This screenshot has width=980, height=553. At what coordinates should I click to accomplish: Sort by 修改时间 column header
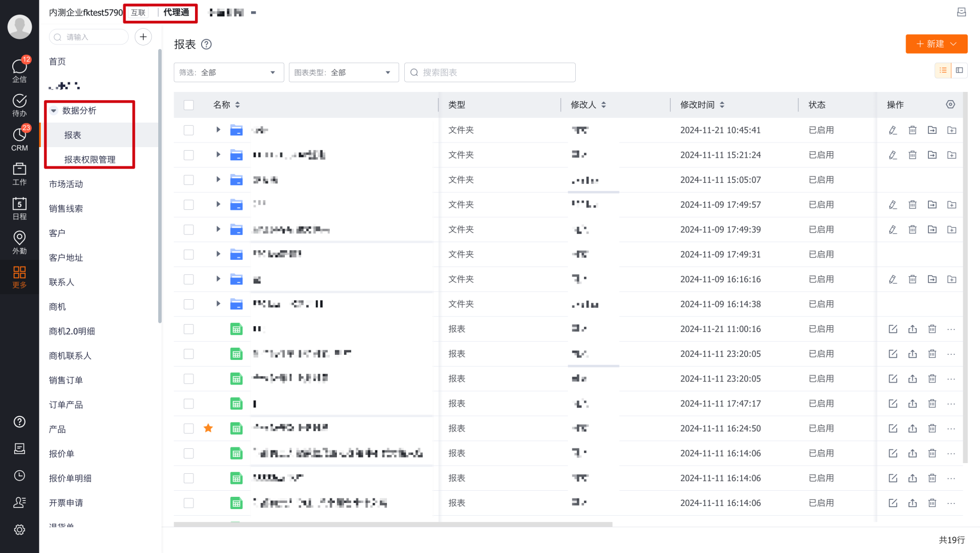point(702,105)
